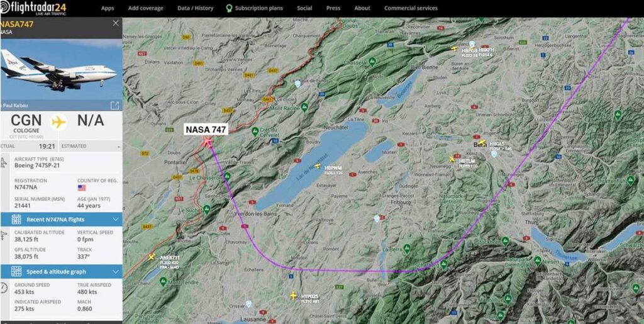
Task: Click the Flightradar24 logo
Action: pyautogui.click(x=33, y=8)
